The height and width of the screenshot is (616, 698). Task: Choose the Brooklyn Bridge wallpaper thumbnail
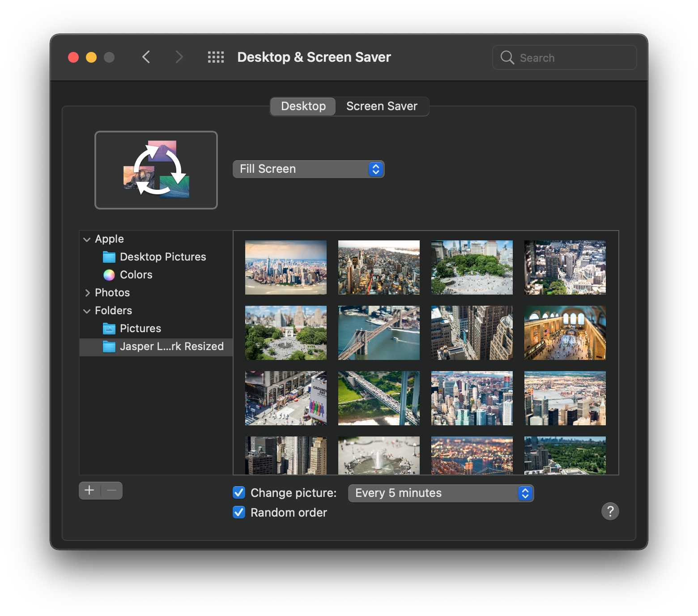coord(379,333)
